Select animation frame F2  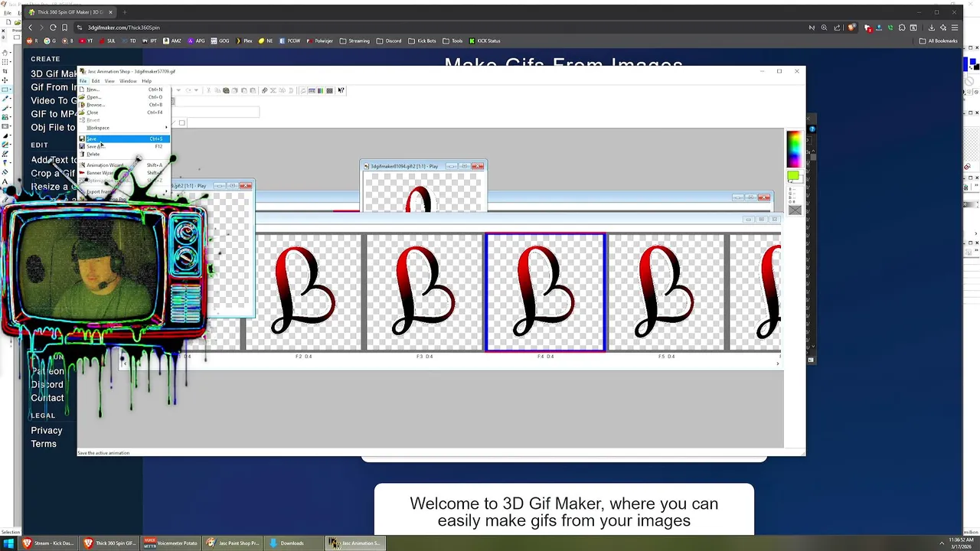click(304, 292)
